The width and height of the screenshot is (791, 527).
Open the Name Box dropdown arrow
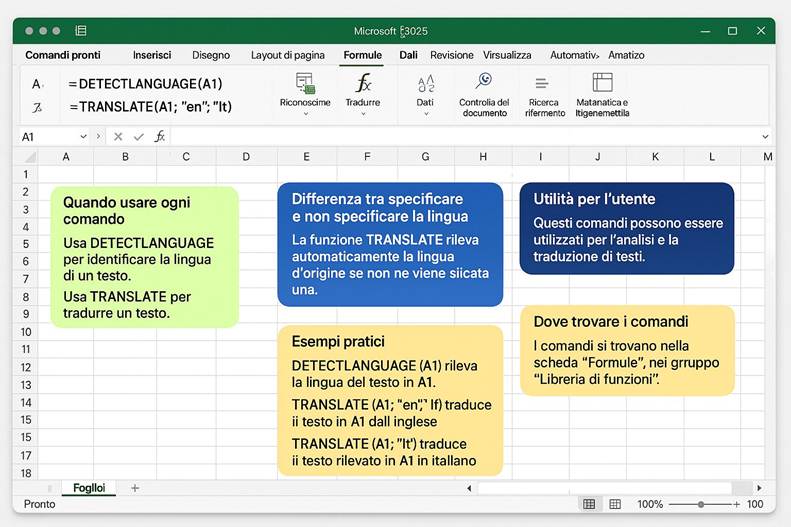[x=83, y=137]
